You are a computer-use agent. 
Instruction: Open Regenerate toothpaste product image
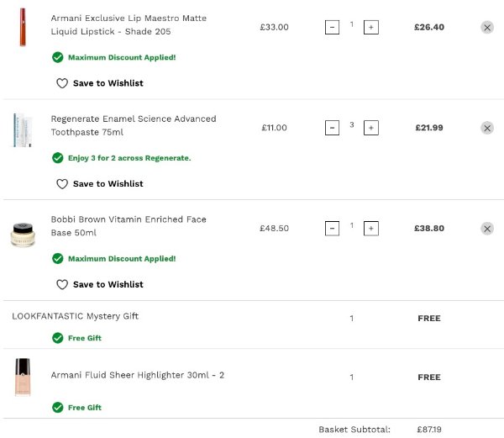22,129
